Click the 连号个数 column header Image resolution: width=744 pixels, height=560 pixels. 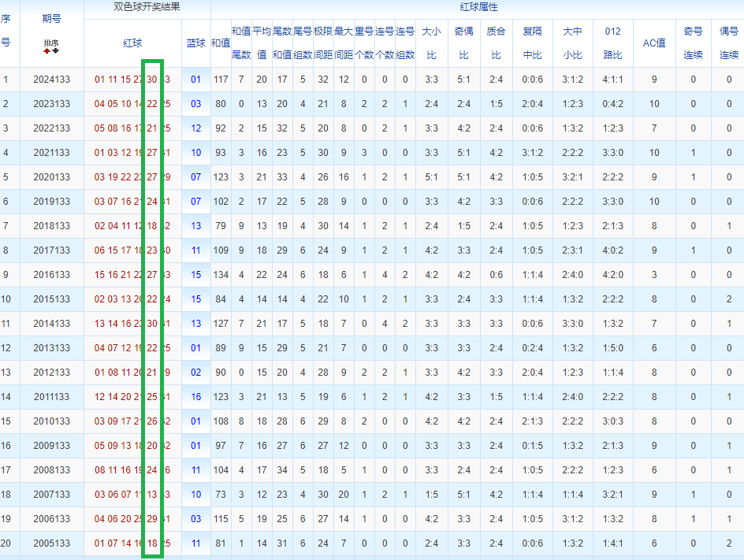coord(385,43)
